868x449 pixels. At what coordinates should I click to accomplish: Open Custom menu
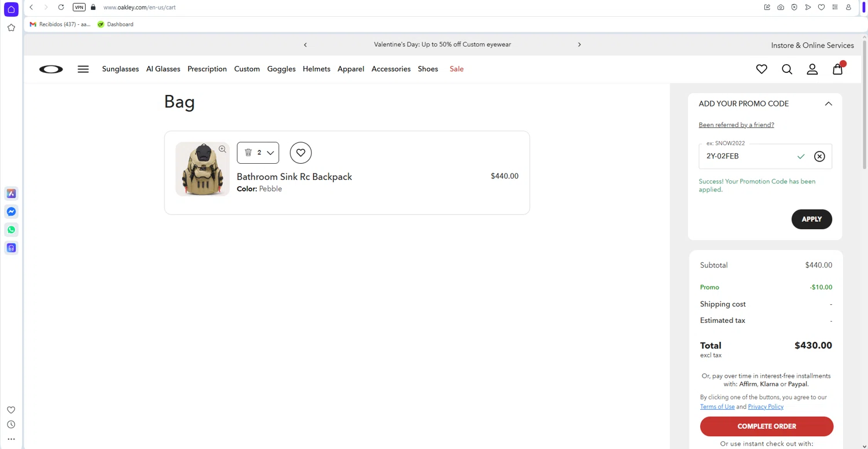click(247, 69)
